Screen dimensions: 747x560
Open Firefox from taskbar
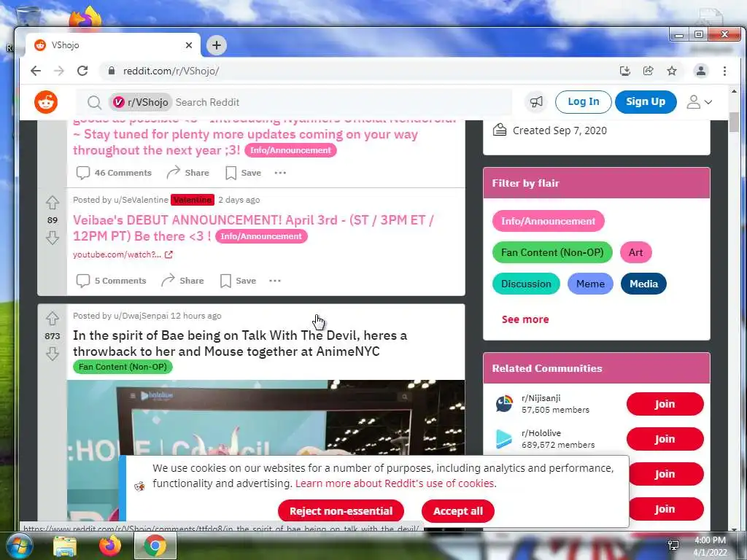coord(109,545)
